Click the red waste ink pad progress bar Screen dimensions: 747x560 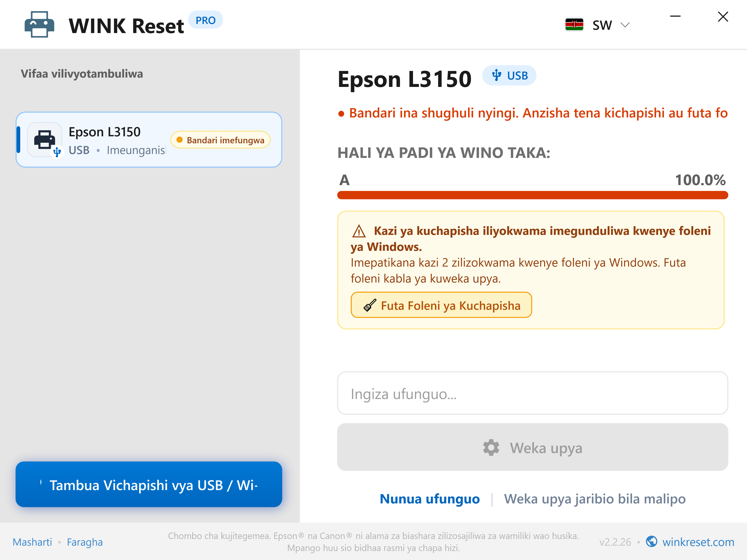point(532,195)
